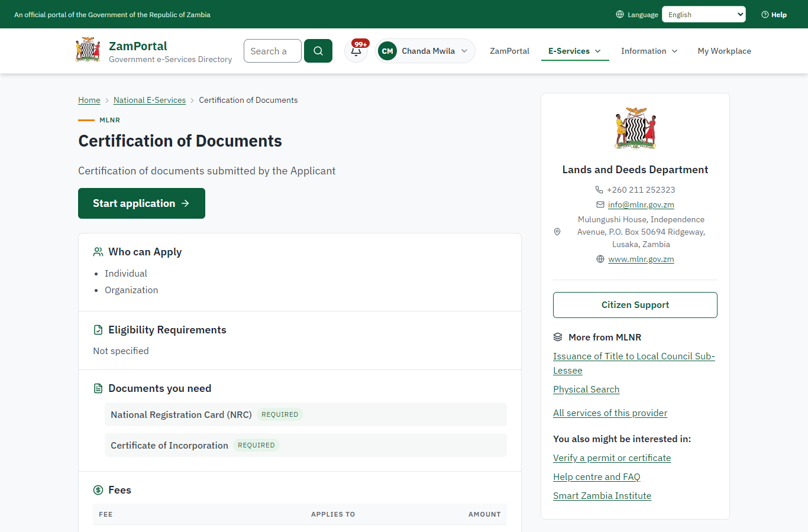The height and width of the screenshot is (532, 808).
Task: Click the Who can Apply people icon
Action: pos(98,252)
